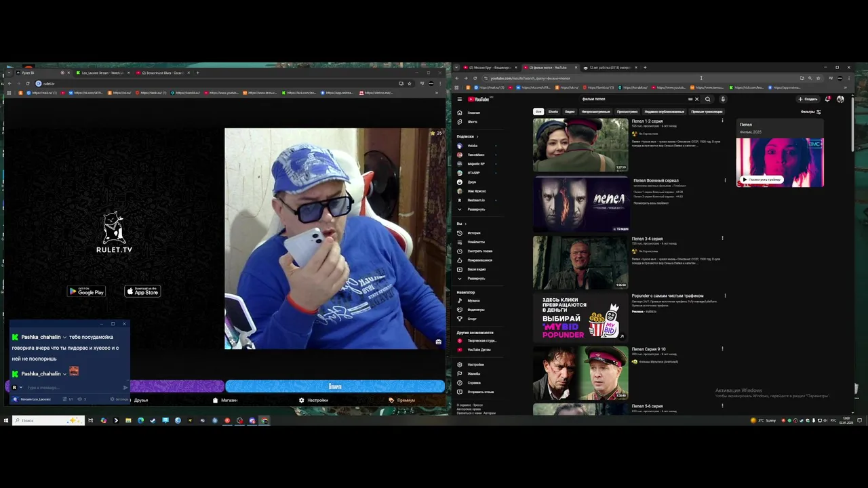Open Пепел 3-4 серия video title

[647, 239]
